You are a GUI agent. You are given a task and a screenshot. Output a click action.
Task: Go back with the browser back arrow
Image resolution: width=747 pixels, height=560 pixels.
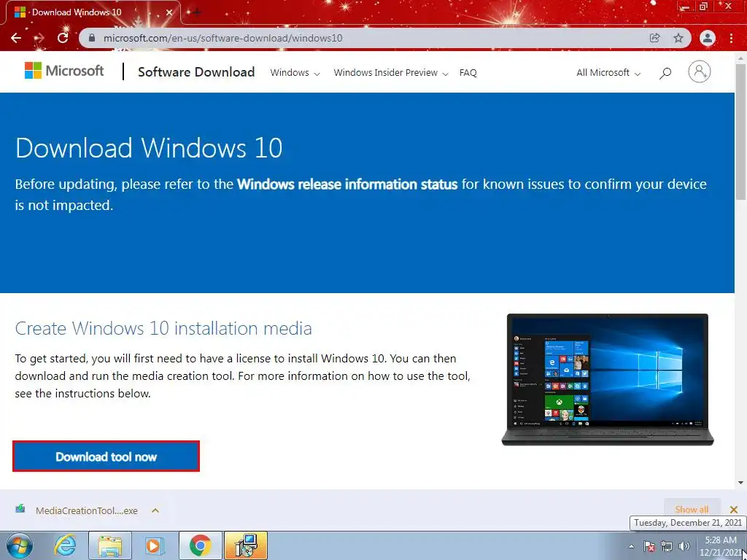click(x=16, y=38)
